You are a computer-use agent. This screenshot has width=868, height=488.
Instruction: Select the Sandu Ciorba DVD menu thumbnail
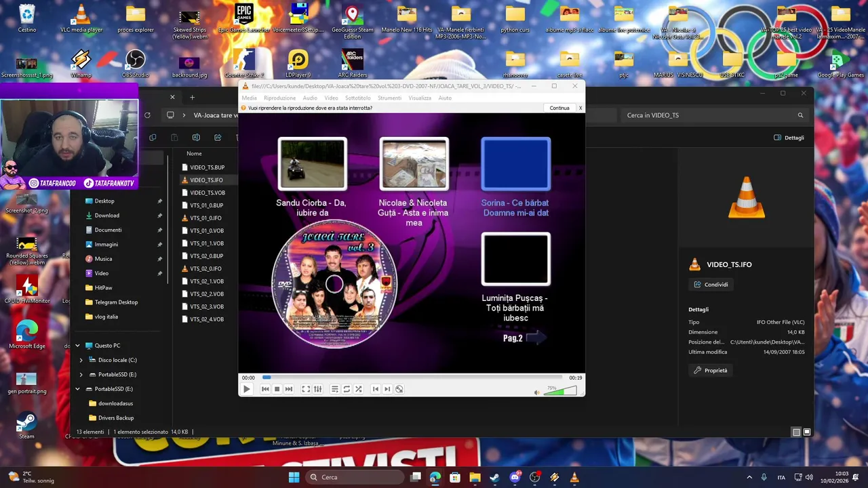(312, 163)
